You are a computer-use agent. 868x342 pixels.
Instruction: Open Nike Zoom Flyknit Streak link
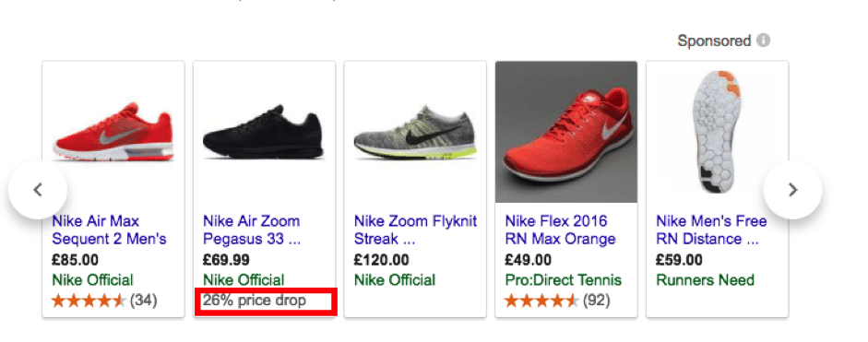coord(415,230)
